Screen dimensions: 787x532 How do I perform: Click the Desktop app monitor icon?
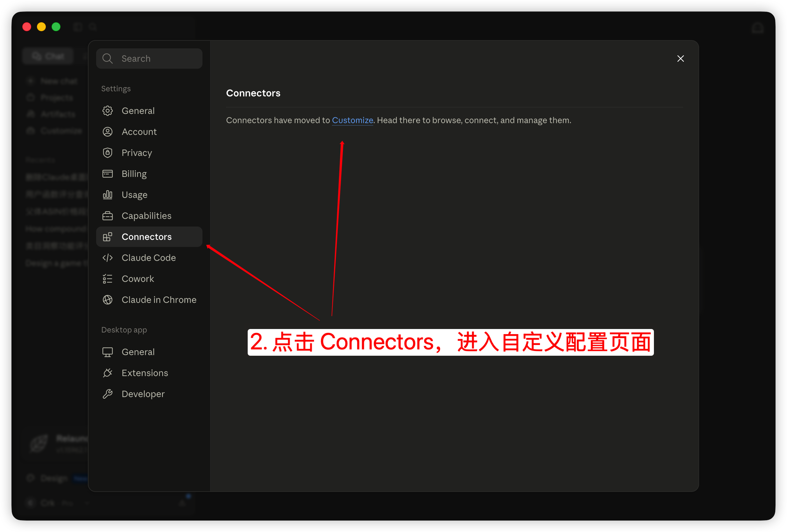pos(107,352)
